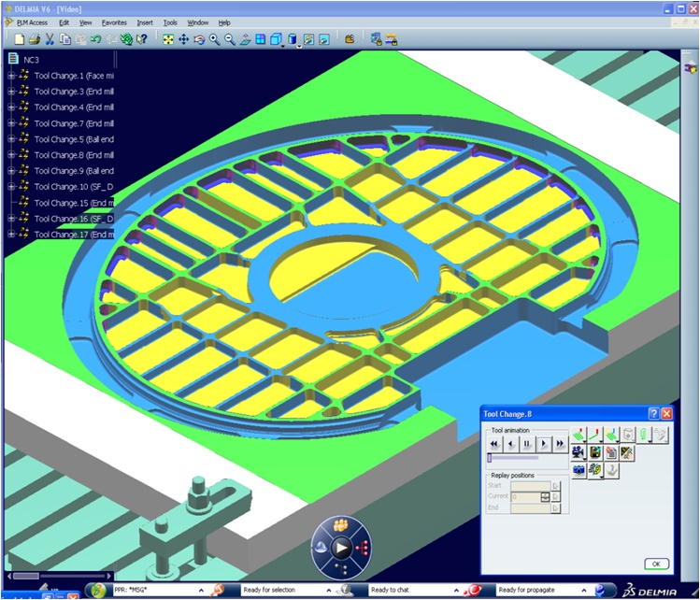Click the Undo green arrow icon
Viewport: 700px width, 600px height.
click(x=95, y=39)
